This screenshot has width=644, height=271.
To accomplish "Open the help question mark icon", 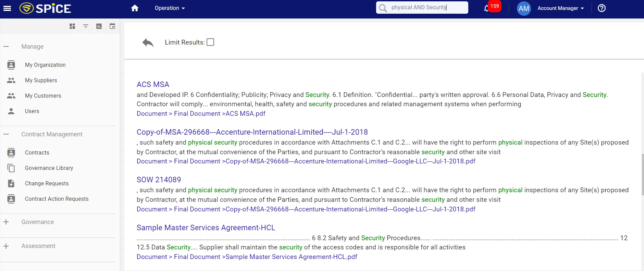I will click(x=602, y=8).
